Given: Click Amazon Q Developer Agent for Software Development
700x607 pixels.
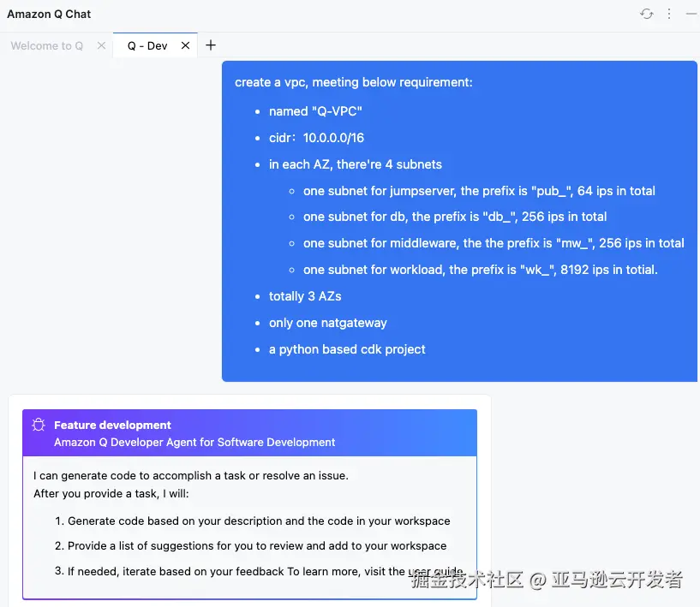Looking at the screenshot, I should point(194,443).
